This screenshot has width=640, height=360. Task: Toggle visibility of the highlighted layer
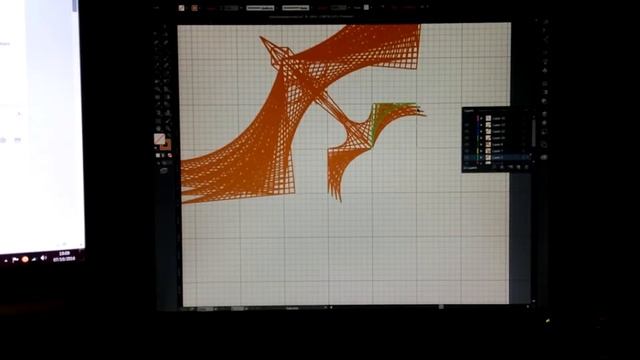467,157
